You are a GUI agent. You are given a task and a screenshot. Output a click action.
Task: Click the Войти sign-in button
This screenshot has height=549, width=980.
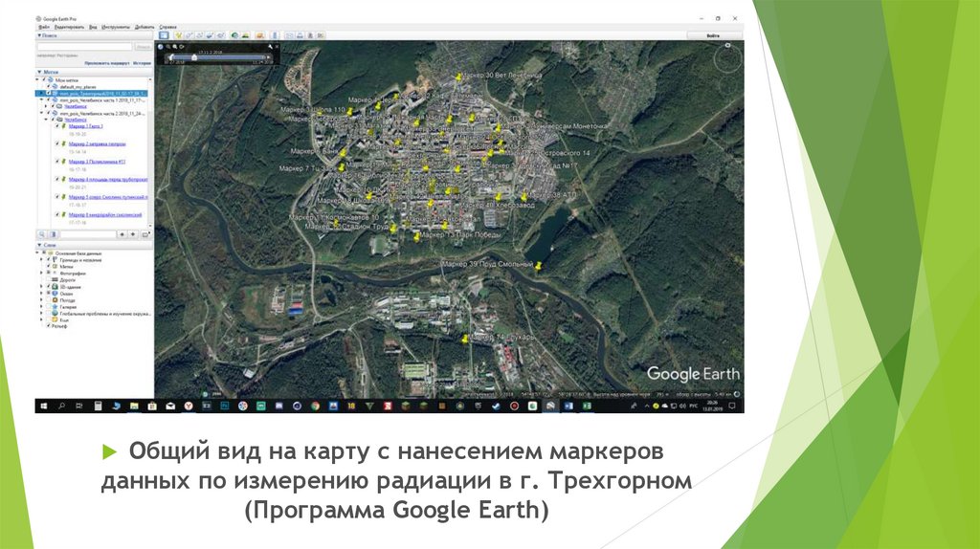click(x=712, y=35)
